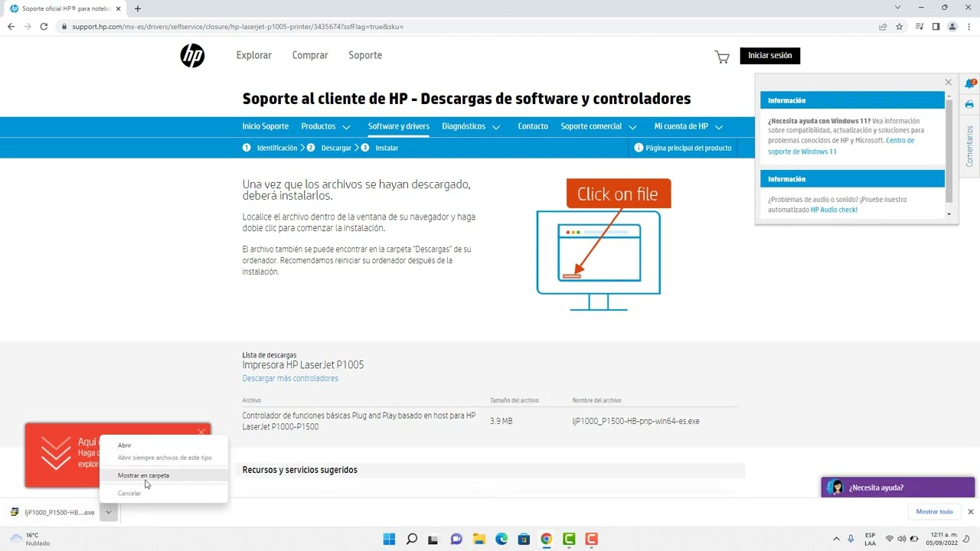Image resolution: width=980 pixels, height=551 pixels.
Task: Expand the Diagnósticos menu
Action: pyautogui.click(x=471, y=126)
